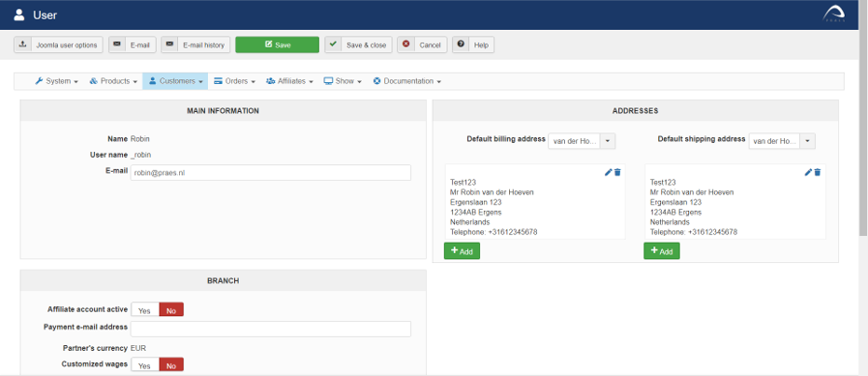
Task: Open Default billing address dropdown
Action: click(582, 141)
